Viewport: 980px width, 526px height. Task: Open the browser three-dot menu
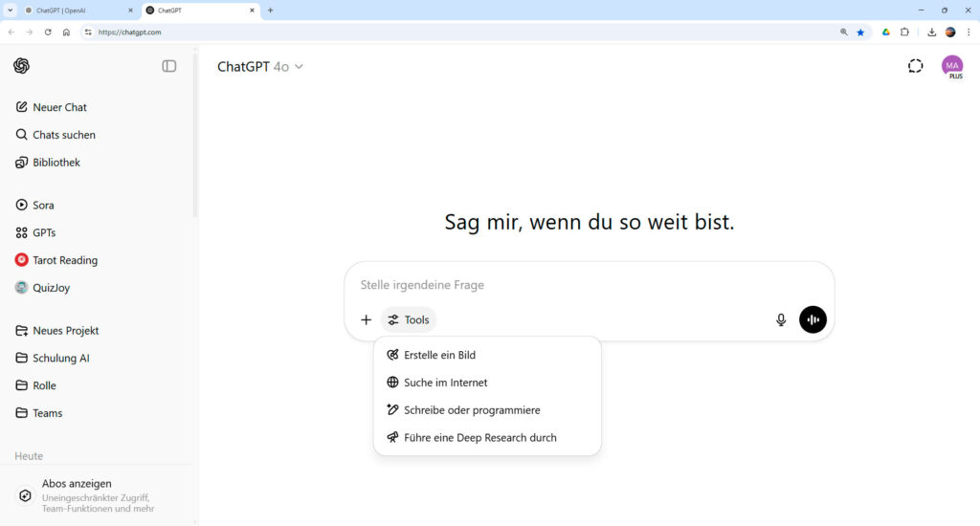pyautogui.click(x=969, y=32)
